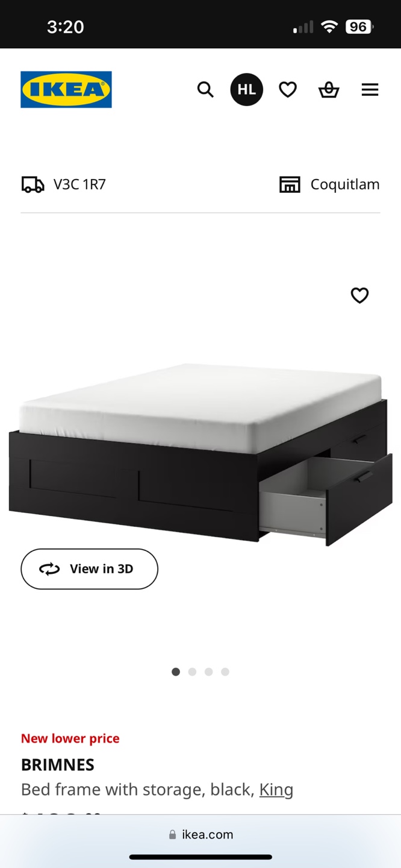401x868 pixels.
Task: Open the BRIMNES product title
Action: pos(58,765)
